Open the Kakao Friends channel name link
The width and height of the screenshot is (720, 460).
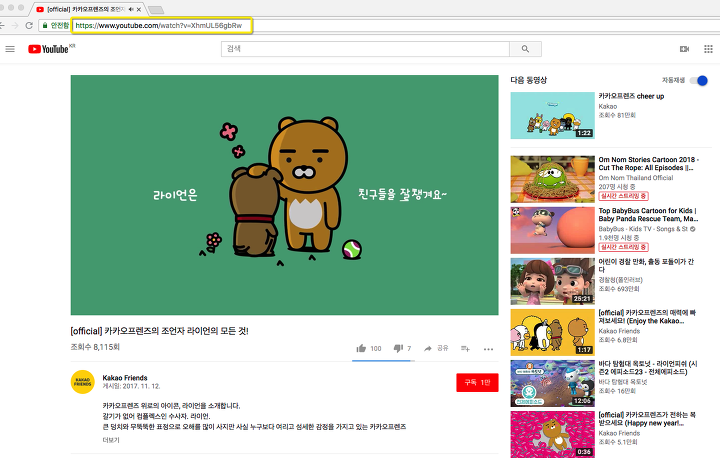(x=125, y=378)
